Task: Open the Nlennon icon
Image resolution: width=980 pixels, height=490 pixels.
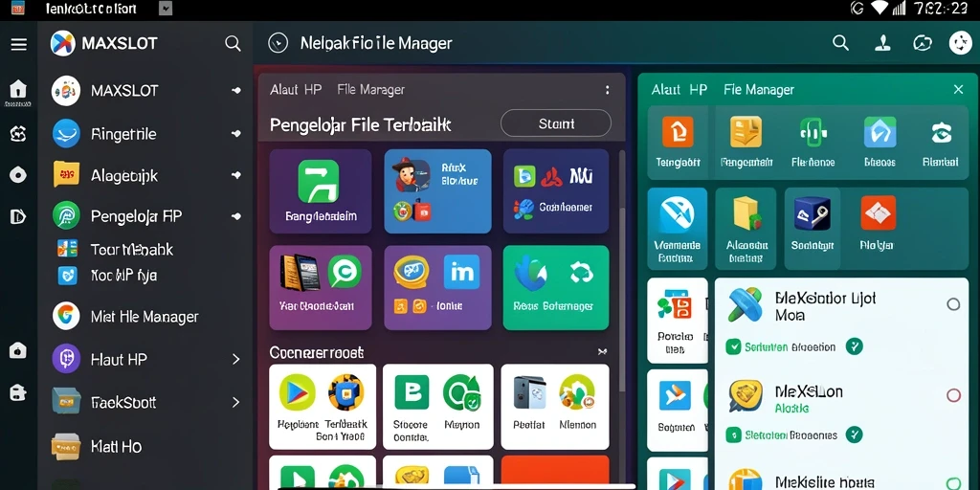Action: click(x=577, y=392)
